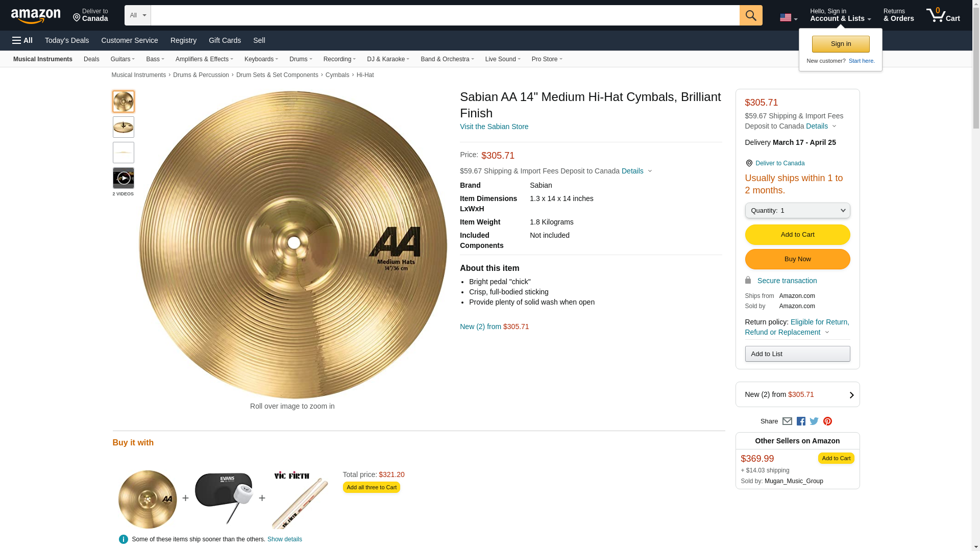Open the shopping cart icon
Image resolution: width=980 pixels, height=551 pixels.
[x=943, y=15]
